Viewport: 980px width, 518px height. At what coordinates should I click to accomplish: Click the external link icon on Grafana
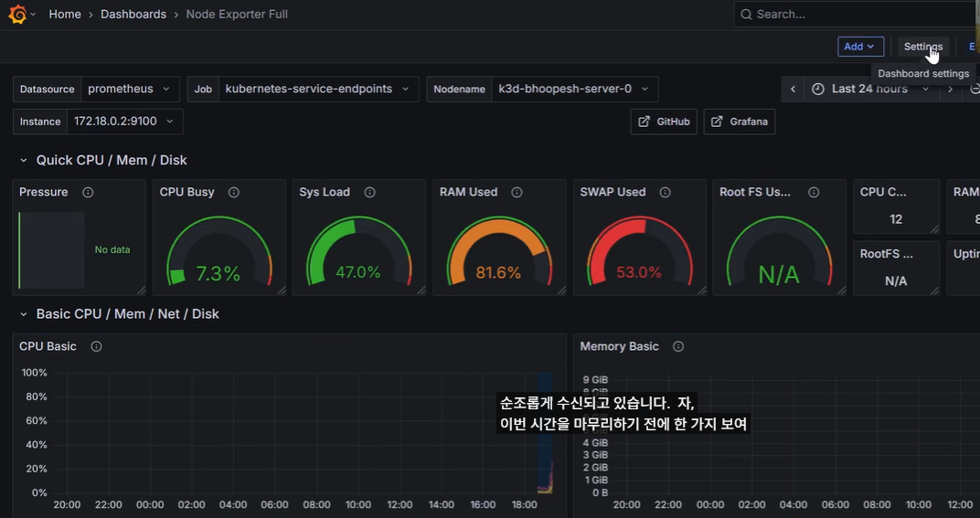(x=717, y=122)
